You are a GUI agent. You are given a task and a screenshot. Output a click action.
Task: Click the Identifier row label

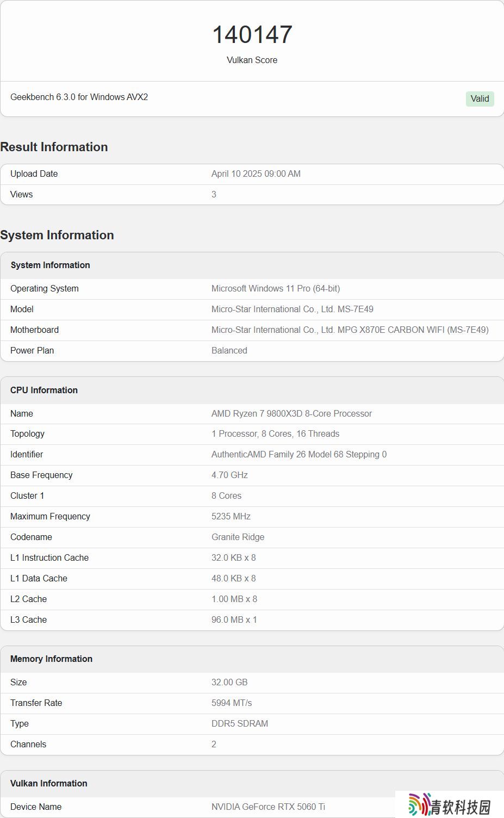pos(27,455)
